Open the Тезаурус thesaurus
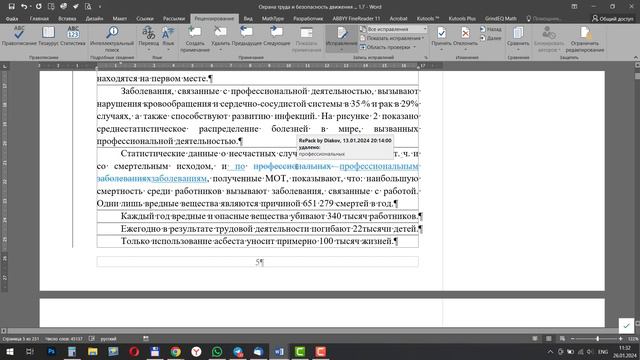Viewport: 640px width, 360px height. 48,36
